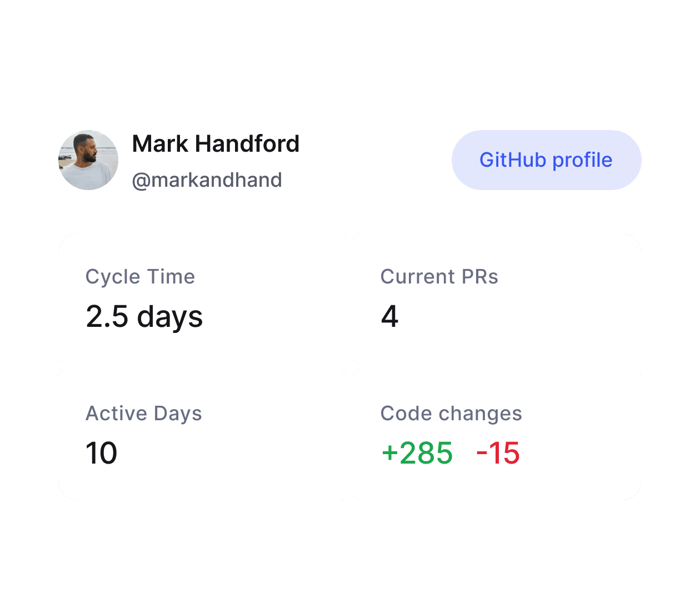The height and width of the screenshot is (597, 700).
Task: Select the Code changes heading
Action: point(451,413)
